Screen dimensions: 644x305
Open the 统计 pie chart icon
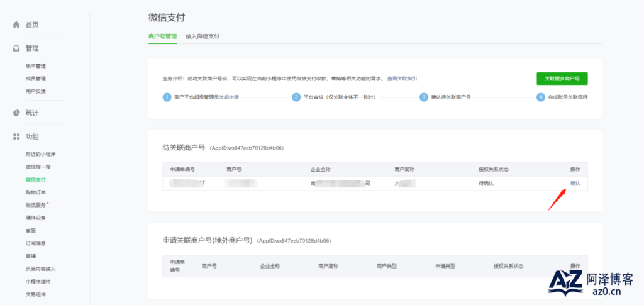[x=16, y=113]
